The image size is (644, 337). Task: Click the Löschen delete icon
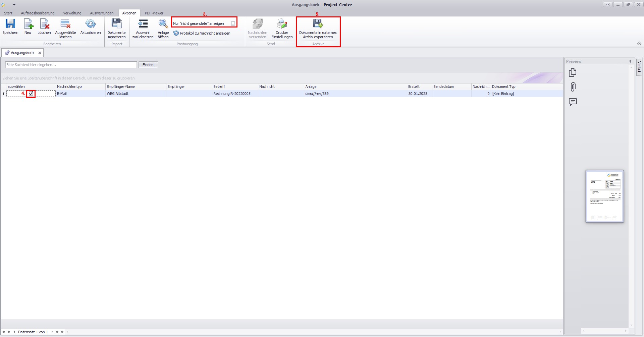(44, 24)
